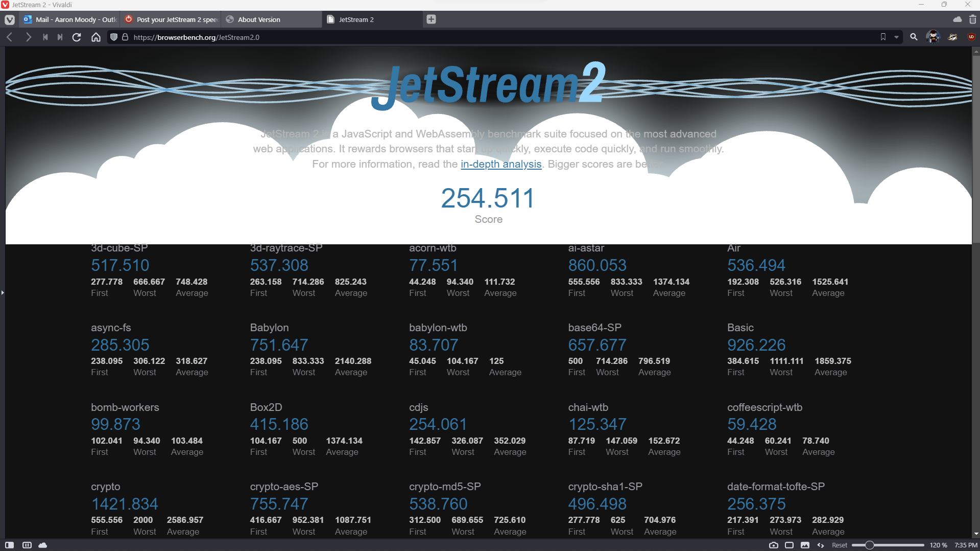
Task: Adjust the zoom slider handle
Action: [869, 545]
